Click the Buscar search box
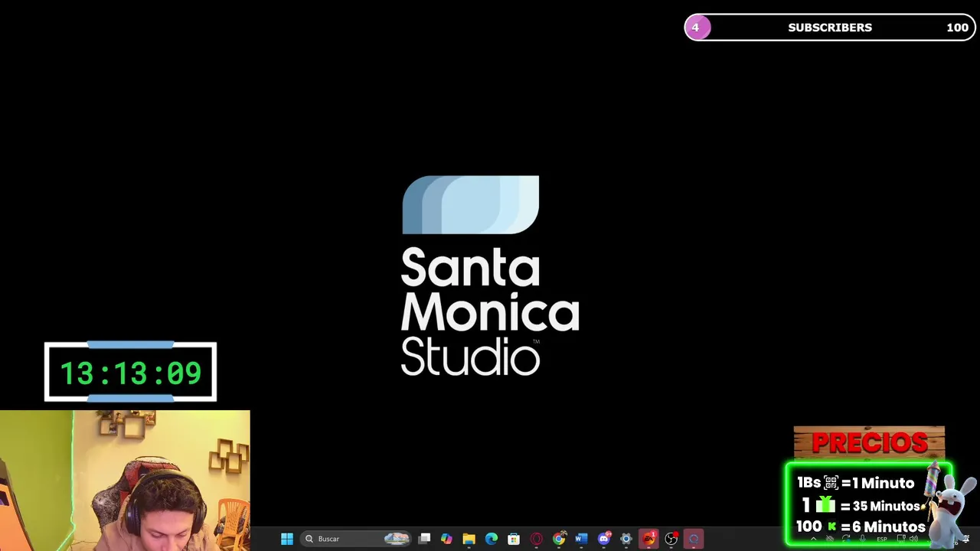Image resolution: width=980 pixels, height=551 pixels. tap(358, 539)
